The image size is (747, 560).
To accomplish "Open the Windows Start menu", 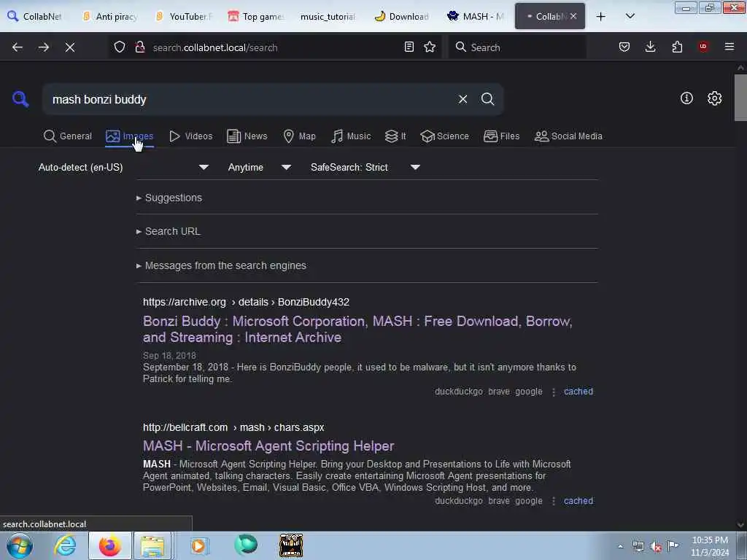I will (x=20, y=545).
